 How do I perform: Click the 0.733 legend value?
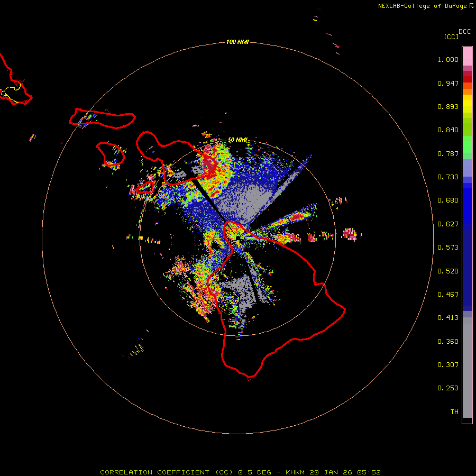pyautogui.click(x=448, y=177)
